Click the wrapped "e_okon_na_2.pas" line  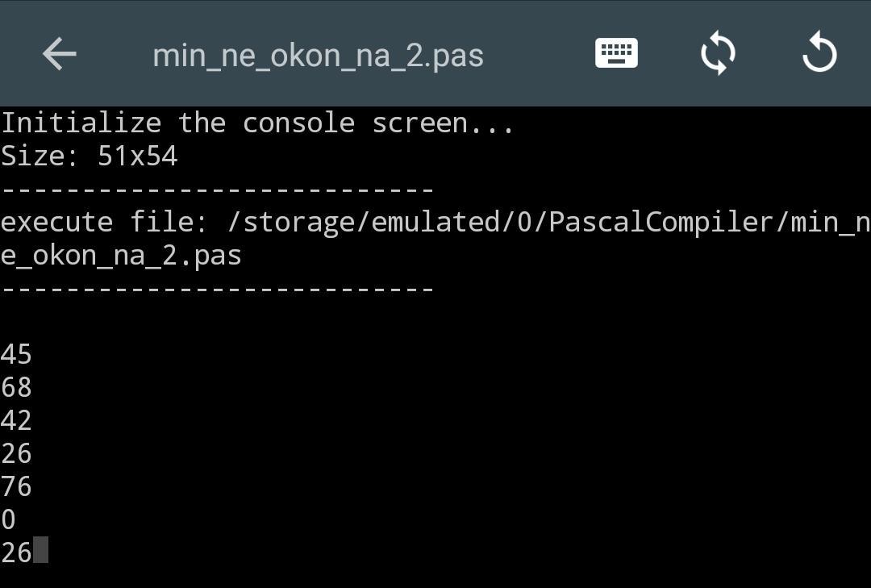121,256
